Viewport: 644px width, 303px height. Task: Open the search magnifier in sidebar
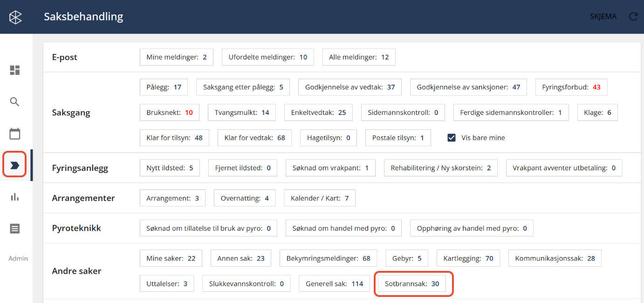click(15, 102)
